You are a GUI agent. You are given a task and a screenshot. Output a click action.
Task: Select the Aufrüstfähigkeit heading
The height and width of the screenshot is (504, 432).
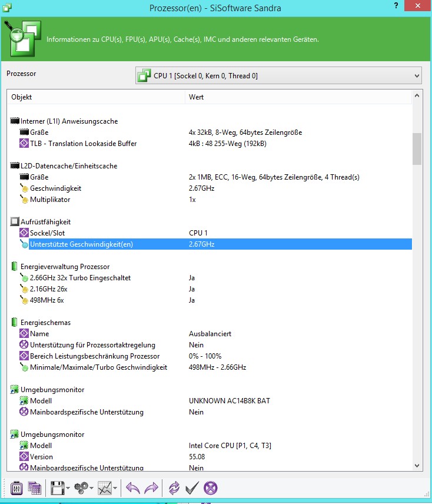[45, 222]
